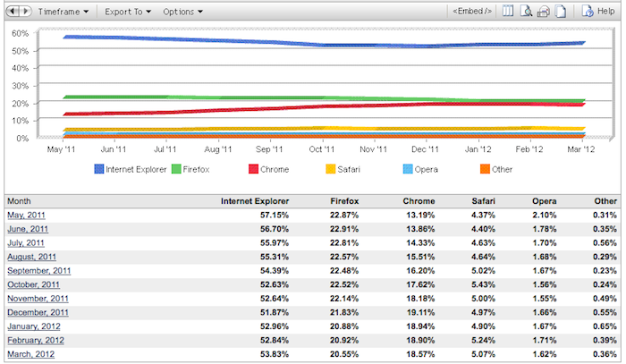Image resolution: width=626 pixels, height=364 pixels.
Task: Click the "Jan '12" chart axis label
Action: click(478, 149)
